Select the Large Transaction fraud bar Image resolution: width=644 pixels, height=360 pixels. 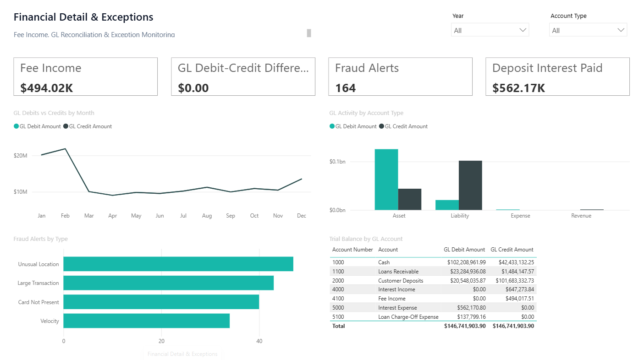tap(169, 283)
